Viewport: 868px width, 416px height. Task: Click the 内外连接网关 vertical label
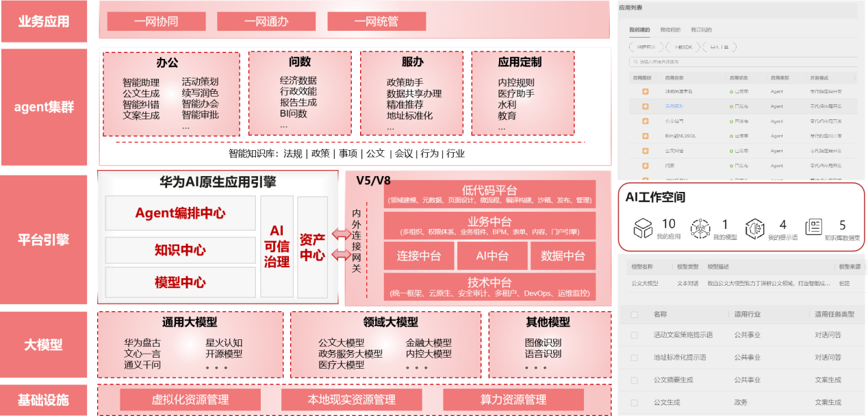pos(356,241)
